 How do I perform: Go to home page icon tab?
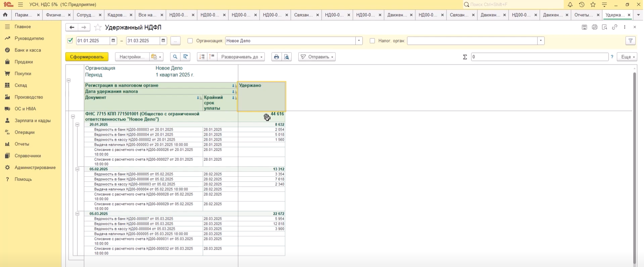coord(5,15)
